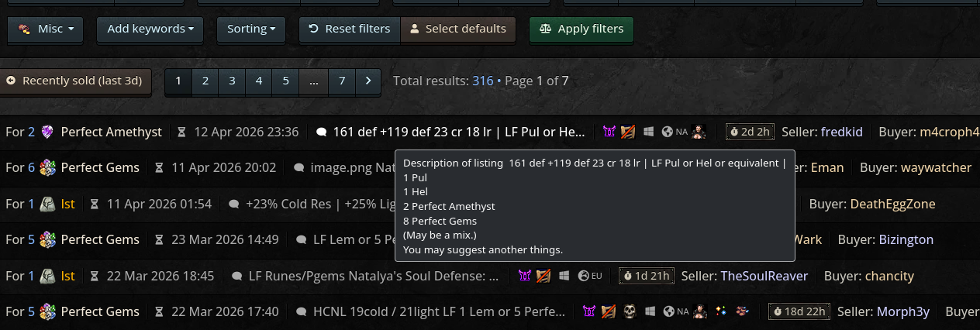The image size is (980, 330).
Task: Click the Perfect Amethyst gem icon
Action: [48, 132]
